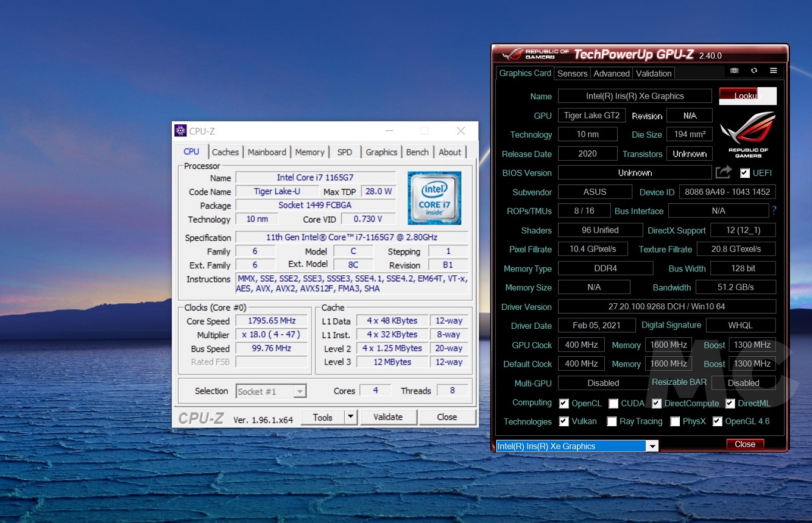Toggle the Ray Tracing checkbox
This screenshot has height=523, width=812.
[x=612, y=421]
